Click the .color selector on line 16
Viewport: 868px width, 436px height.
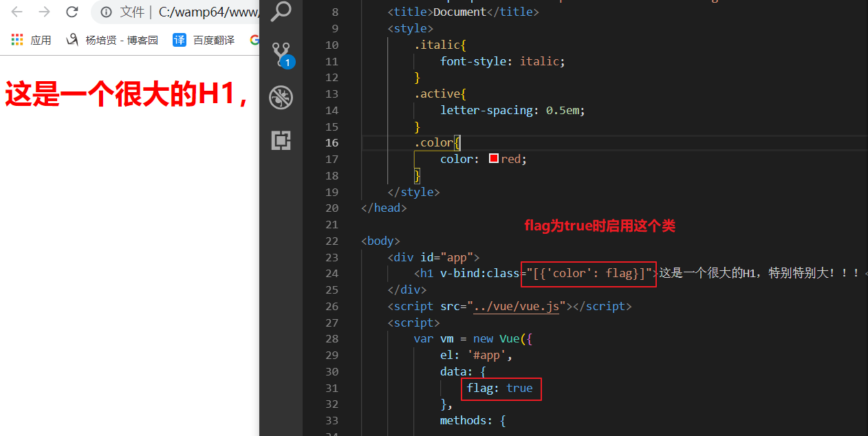point(433,142)
